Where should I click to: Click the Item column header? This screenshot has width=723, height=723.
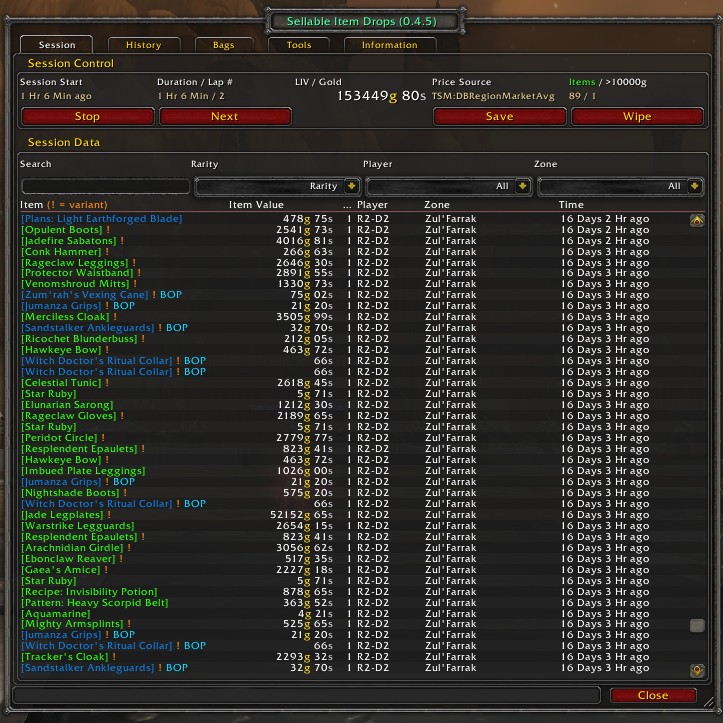[63, 205]
